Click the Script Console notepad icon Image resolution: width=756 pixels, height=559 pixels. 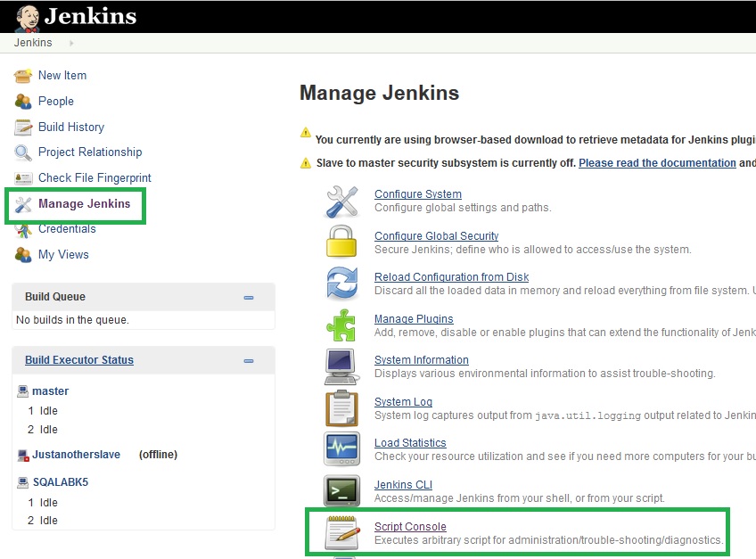click(x=341, y=533)
